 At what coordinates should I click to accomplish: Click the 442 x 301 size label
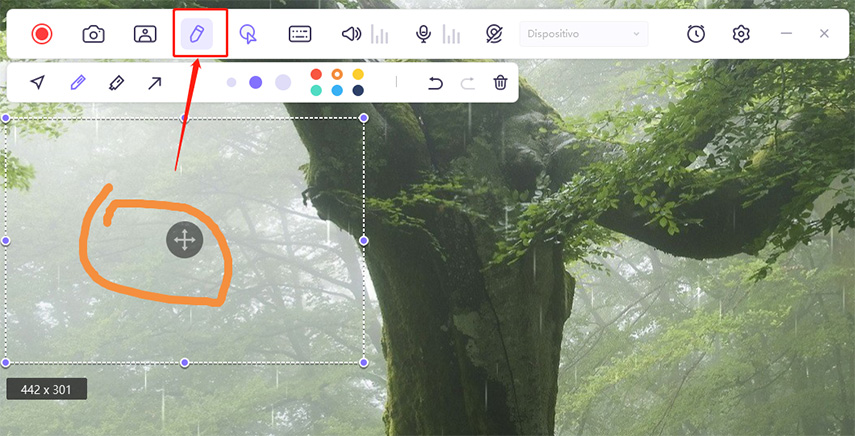[x=46, y=389]
